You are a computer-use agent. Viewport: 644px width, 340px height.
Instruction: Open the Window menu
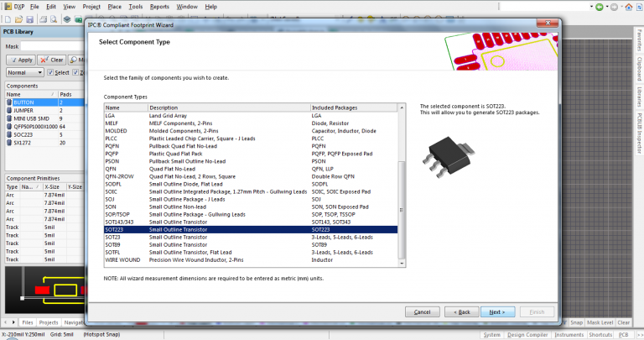pos(187,7)
